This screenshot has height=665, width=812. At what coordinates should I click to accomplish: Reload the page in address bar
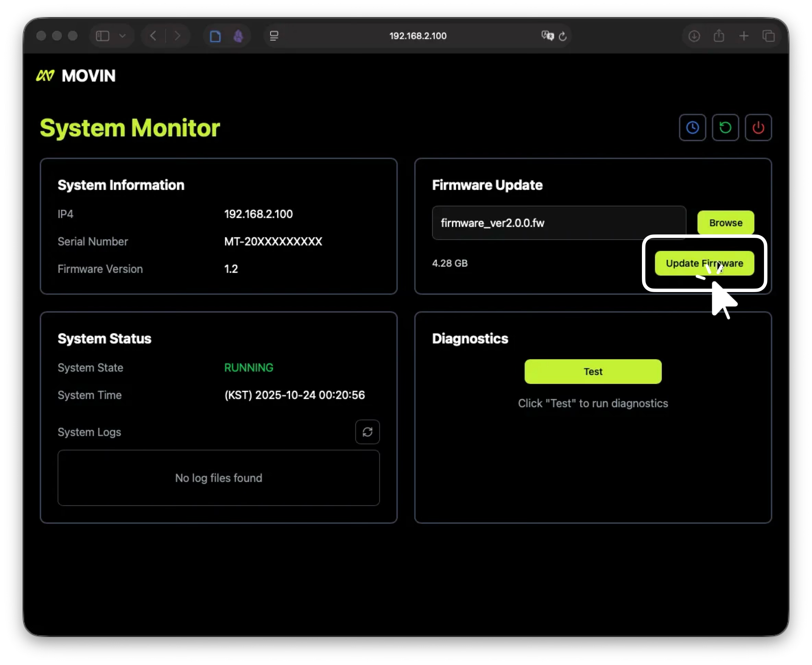[563, 36]
